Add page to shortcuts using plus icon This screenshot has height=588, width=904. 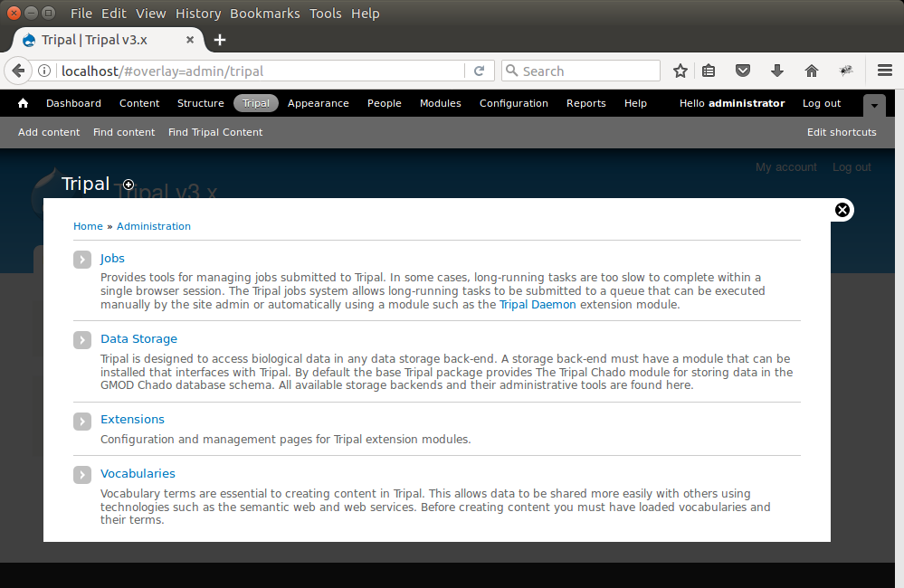[x=128, y=185]
